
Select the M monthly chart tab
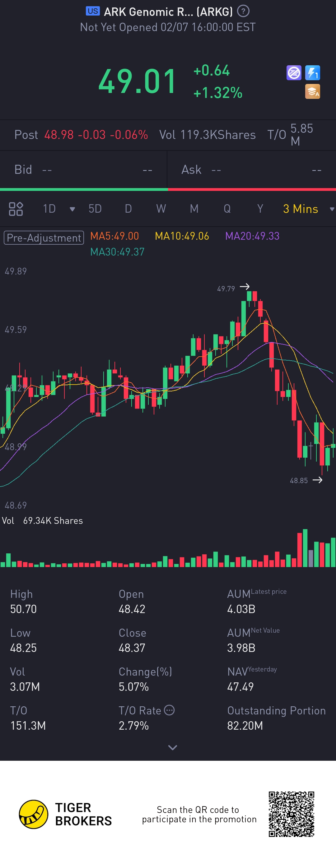pos(194,209)
